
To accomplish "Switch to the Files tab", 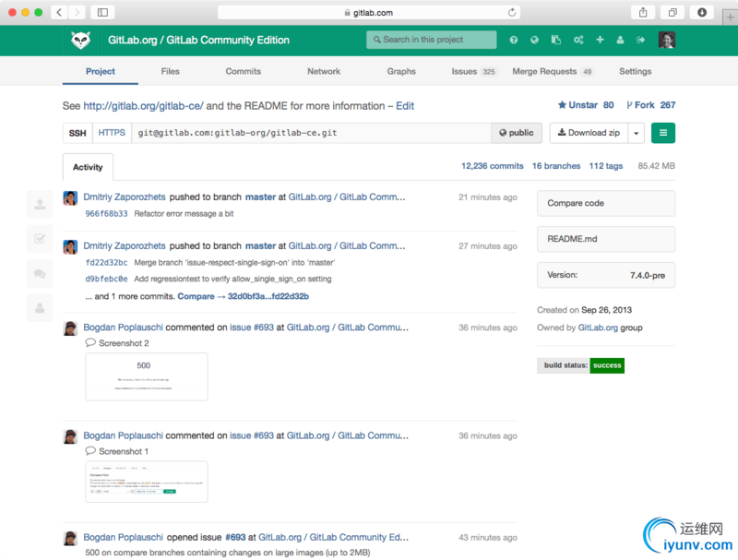I will point(171,71).
